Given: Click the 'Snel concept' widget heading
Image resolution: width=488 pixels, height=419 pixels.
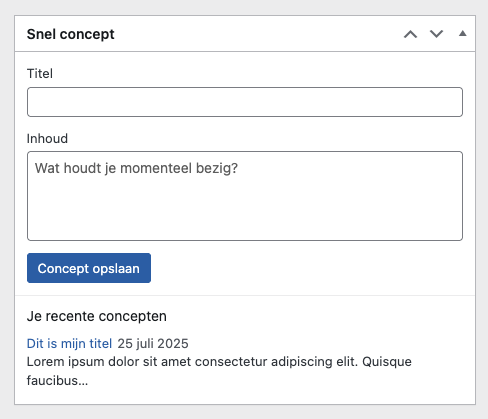Looking at the screenshot, I should point(70,34).
